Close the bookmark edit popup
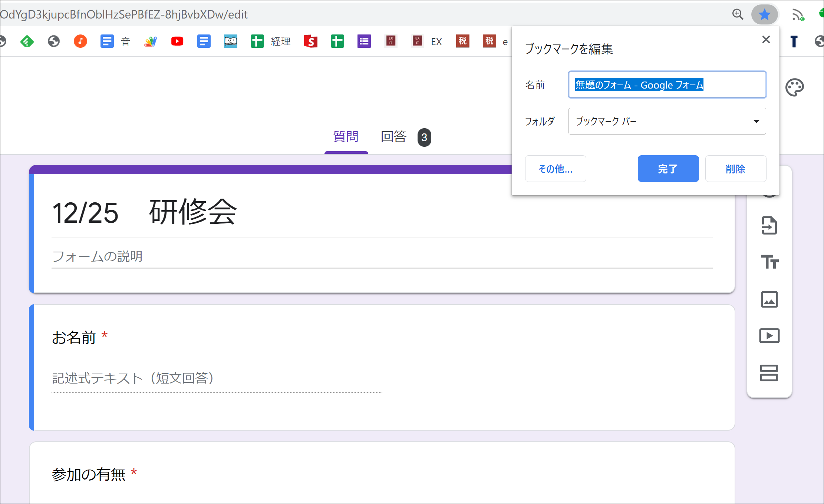 pyautogui.click(x=766, y=39)
